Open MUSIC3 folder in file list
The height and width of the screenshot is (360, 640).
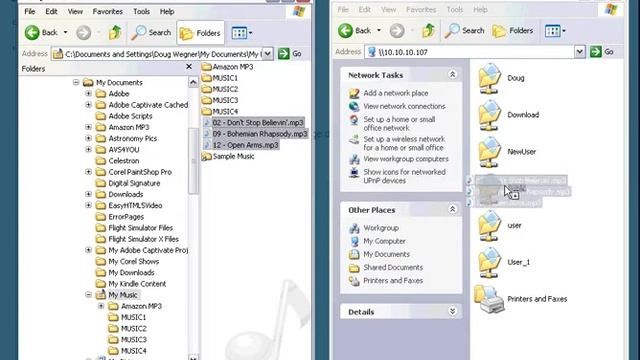(220, 100)
